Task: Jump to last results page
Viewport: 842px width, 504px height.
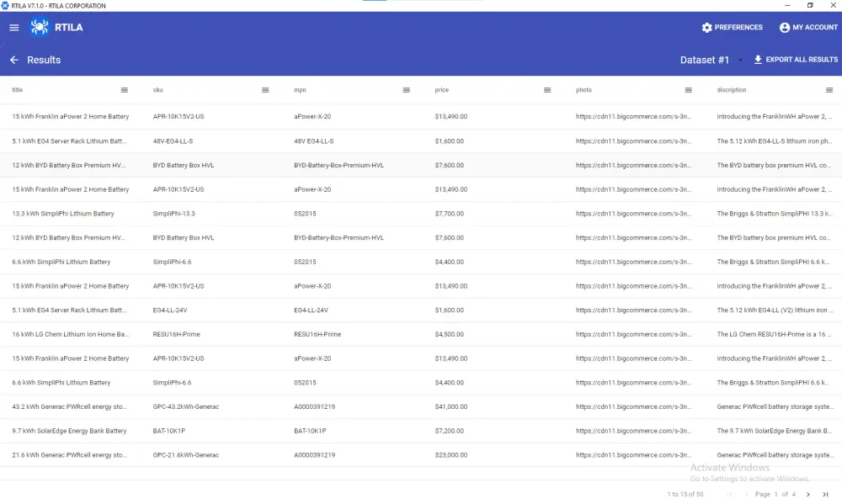Action: pyautogui.click(x=825, y=495)
